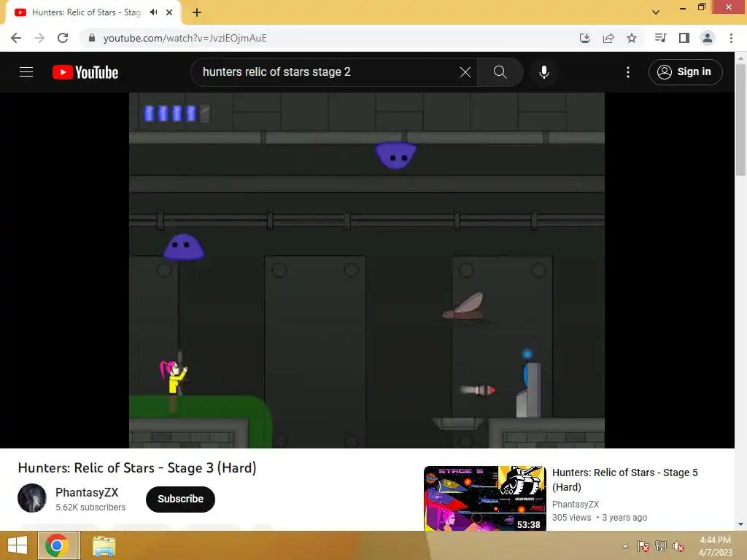Click the Sign in button
Image resolution: width=747 pixels, height=560 pixels.
point(685,72)
